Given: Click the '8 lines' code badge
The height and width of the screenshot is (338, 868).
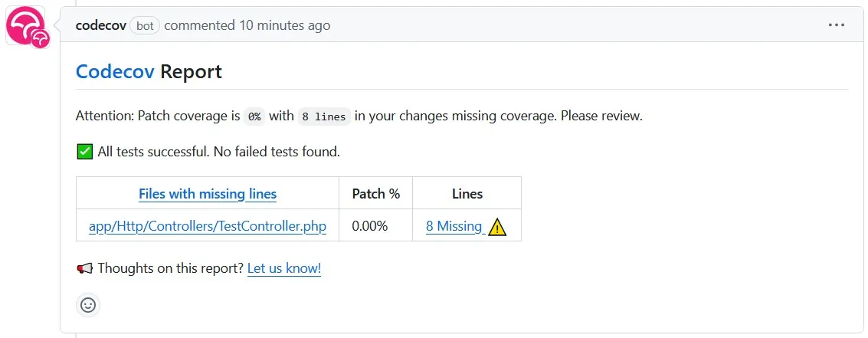Looking at the screenshot, I should tap(324, 117).
